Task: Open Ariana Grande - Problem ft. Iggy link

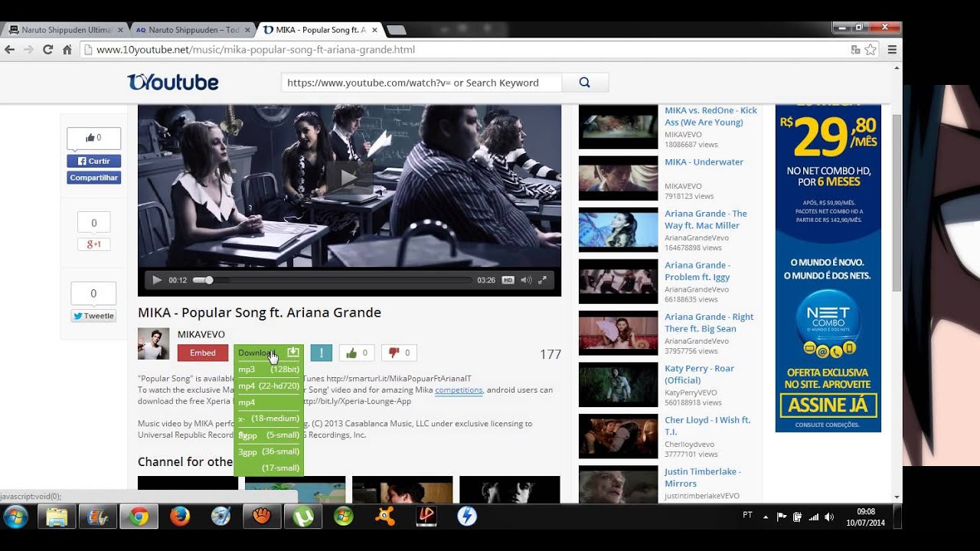Action: pyautogui.click(x=697, y=271)
